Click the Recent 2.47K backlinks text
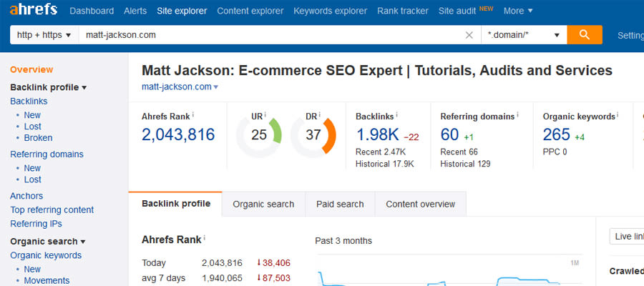This screenshot has width=644, height=286. click(x=381, y=152)
